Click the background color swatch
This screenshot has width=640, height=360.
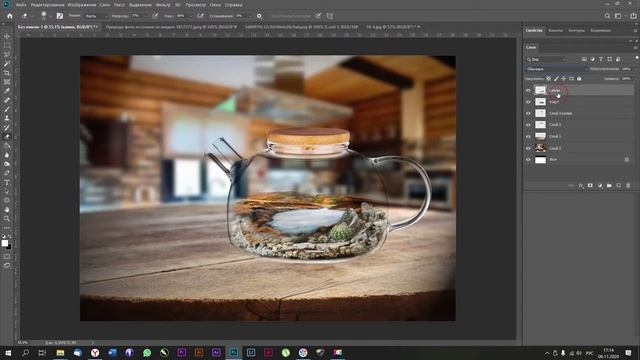pos(9,247)
